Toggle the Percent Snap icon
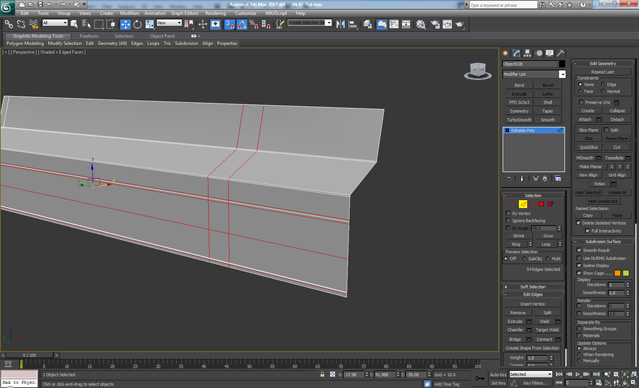639x388 pixels. click(254, 24)
